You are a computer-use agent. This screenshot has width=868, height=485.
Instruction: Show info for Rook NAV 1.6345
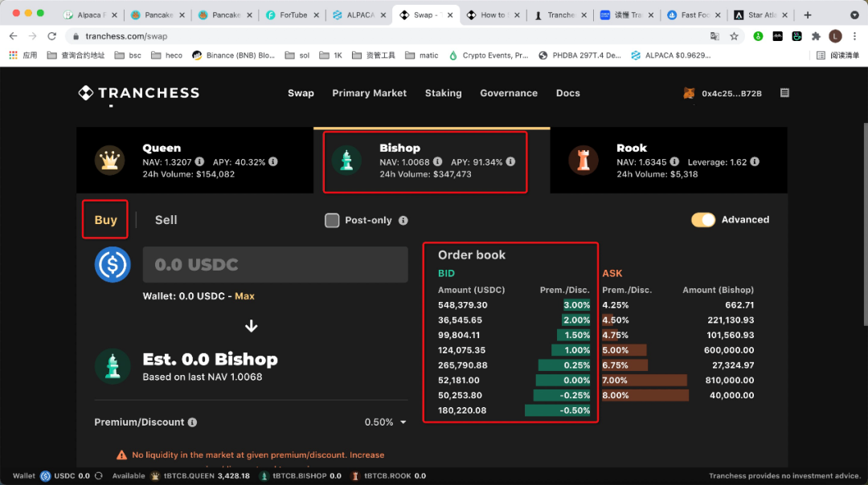pos(674,161)
